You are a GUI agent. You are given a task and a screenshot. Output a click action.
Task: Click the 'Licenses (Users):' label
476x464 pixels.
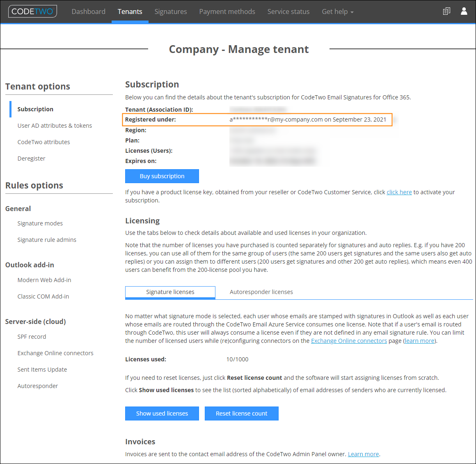coord(149,151)
